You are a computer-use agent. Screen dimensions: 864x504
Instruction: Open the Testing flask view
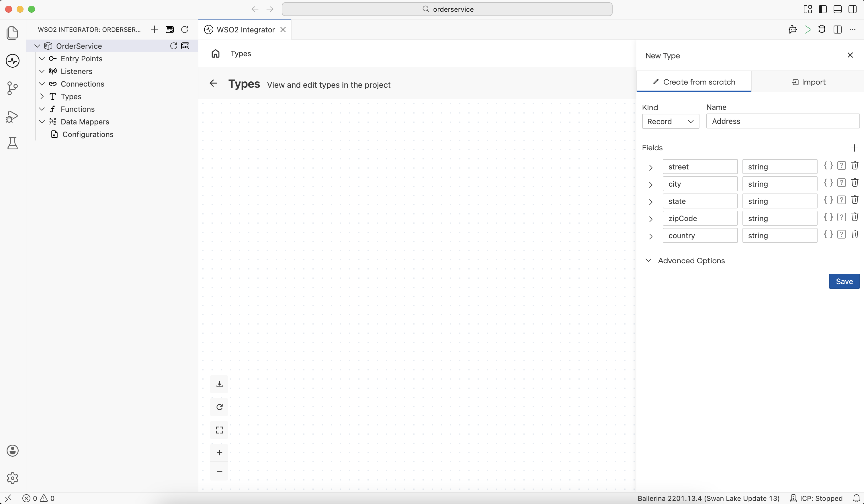[13, 143]
